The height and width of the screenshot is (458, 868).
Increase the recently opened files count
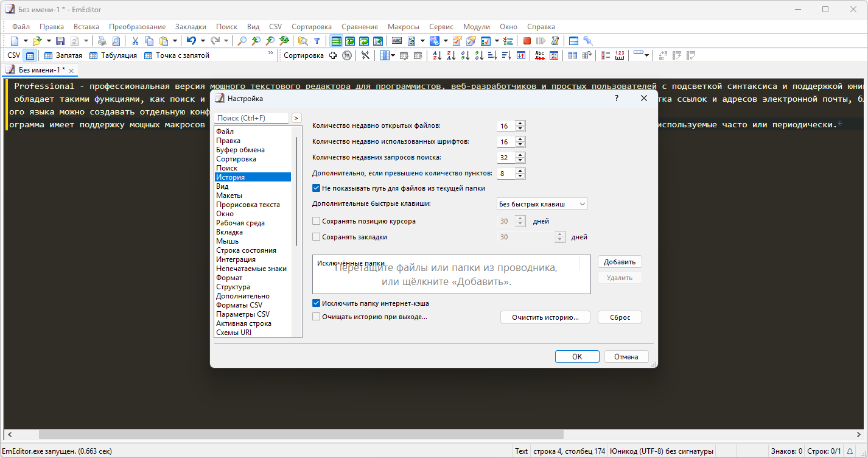(x=520, y=124)
